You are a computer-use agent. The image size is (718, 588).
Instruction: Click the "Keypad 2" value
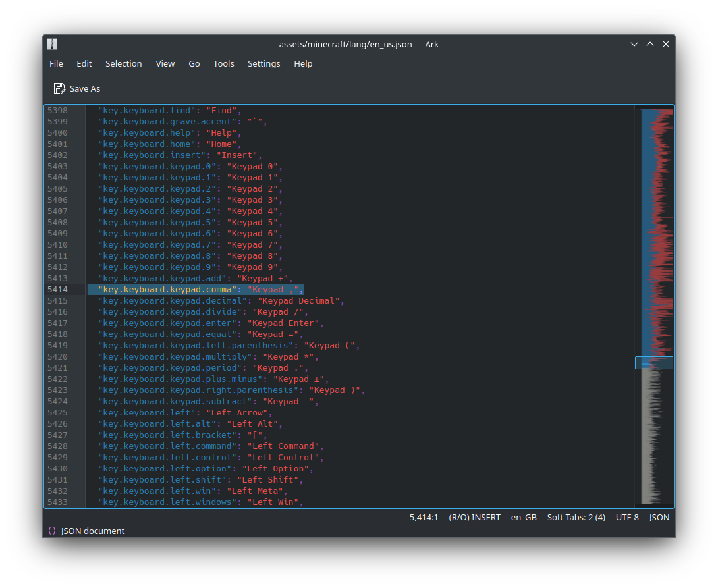coord(252,188)
